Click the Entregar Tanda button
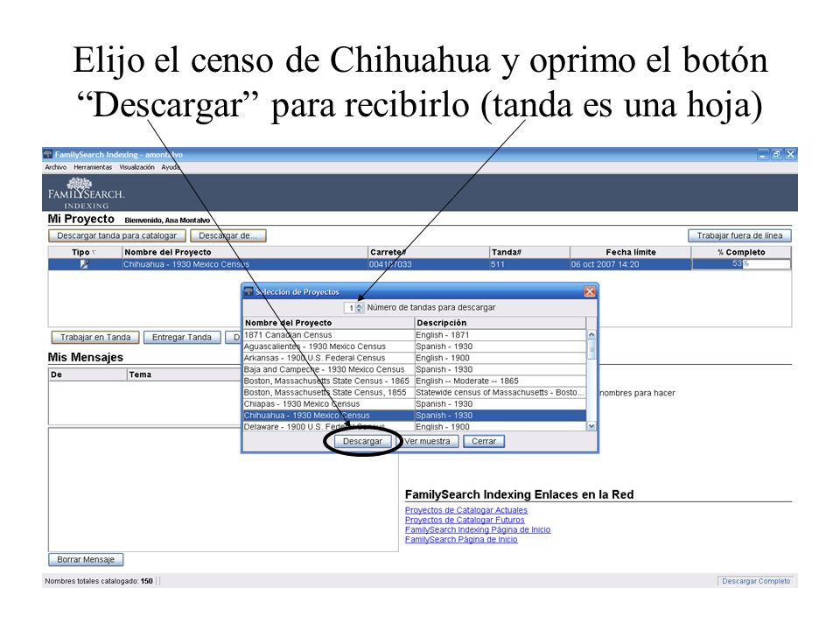 [x=182, y=338]
